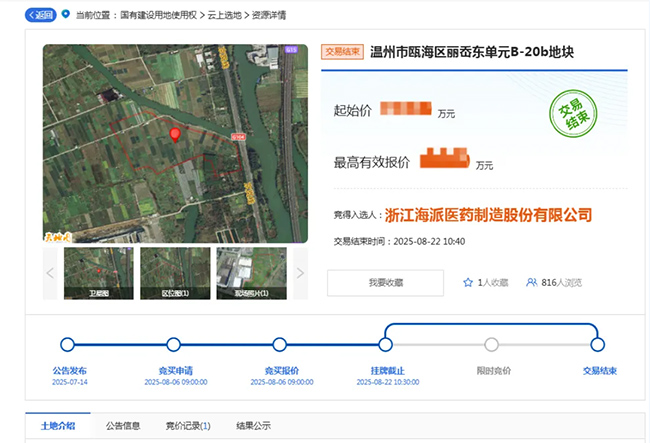Click the date 2025-07-14
Screen dimensions: 650x443
70,382
